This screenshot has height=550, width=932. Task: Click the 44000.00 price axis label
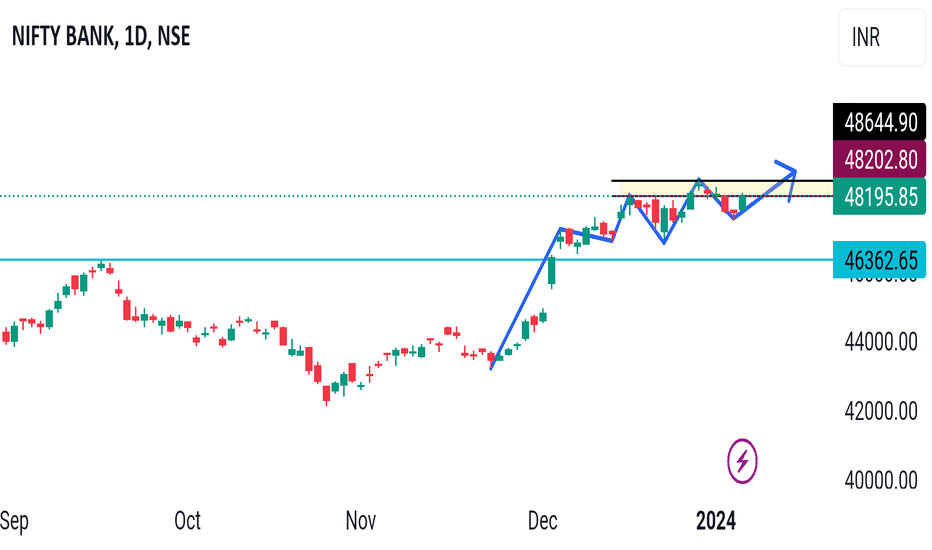[881, 342]
